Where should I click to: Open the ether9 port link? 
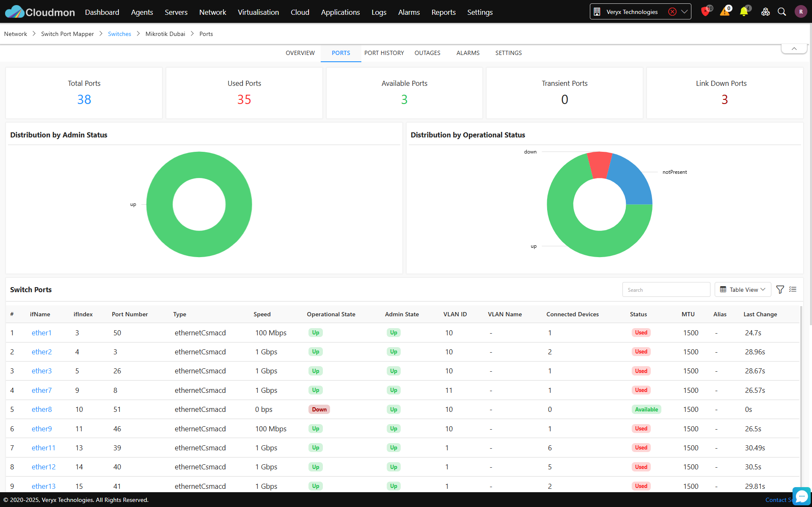pos(41,429)
